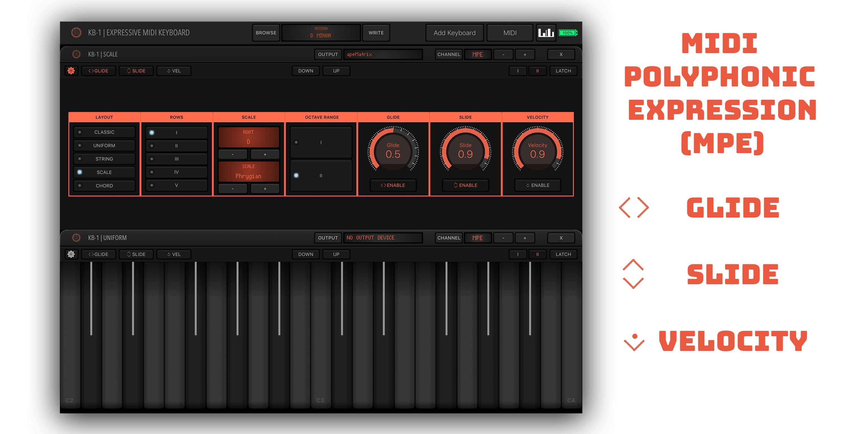Open the level meter icon near the battery
This screenshot has height=434, width=868.
546,33
